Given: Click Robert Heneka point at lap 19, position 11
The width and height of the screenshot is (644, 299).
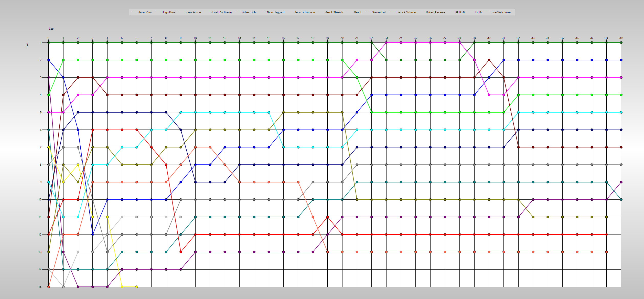Looking at the screenshot, I should click(328, 217).
